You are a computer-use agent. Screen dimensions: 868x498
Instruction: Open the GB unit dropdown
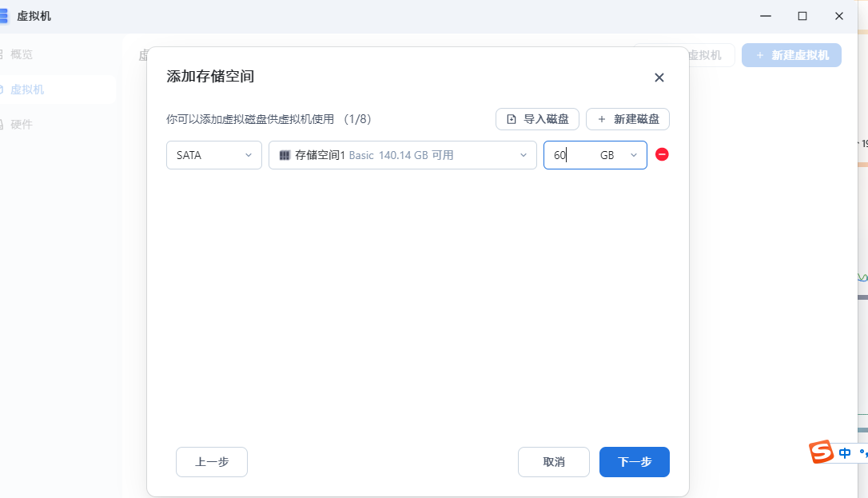point(619,155)
